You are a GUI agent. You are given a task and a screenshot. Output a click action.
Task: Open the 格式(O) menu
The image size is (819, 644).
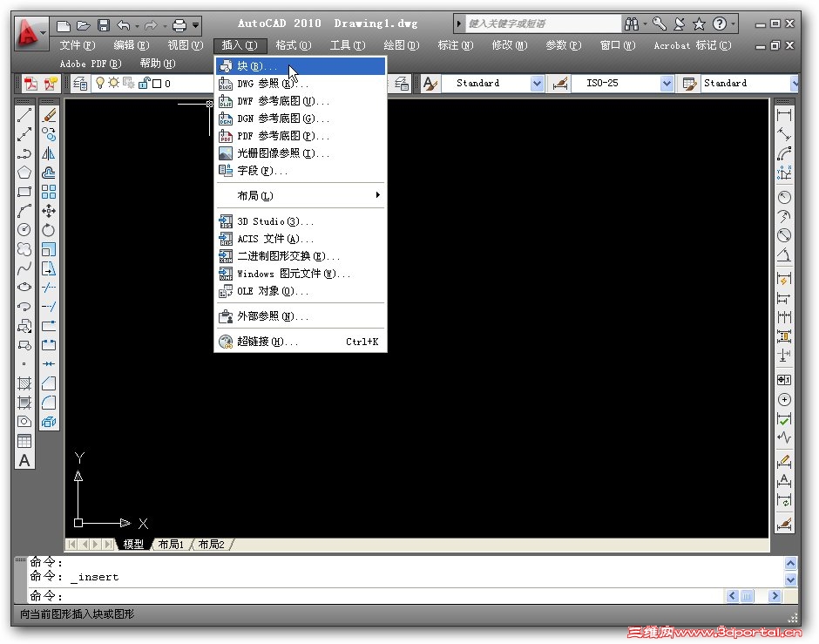coord(294,45)
